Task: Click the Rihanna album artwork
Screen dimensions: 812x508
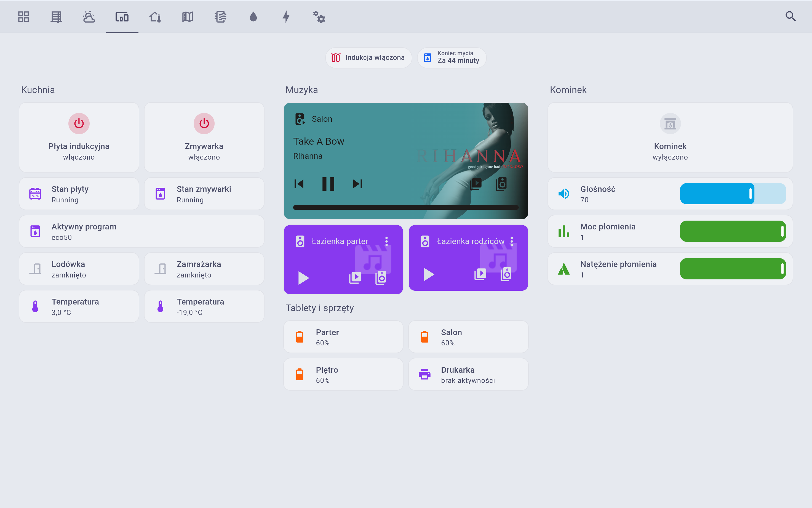Action: [x=470, y=161]
